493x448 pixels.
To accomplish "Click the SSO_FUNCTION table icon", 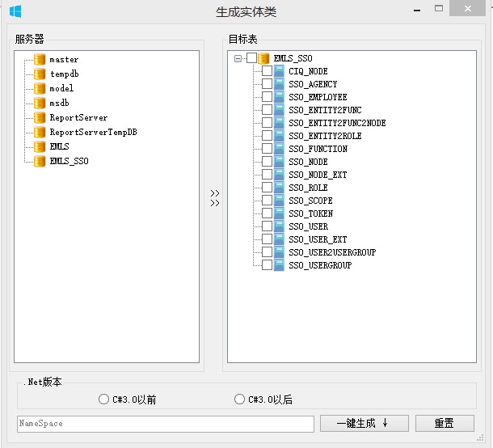I will point(279,149).
